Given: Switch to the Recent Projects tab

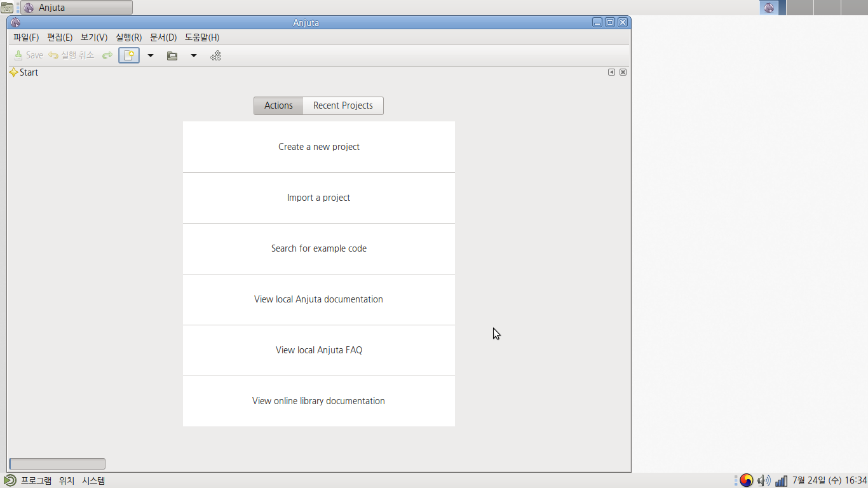Looking at the screenshot, I should point(343,105).
